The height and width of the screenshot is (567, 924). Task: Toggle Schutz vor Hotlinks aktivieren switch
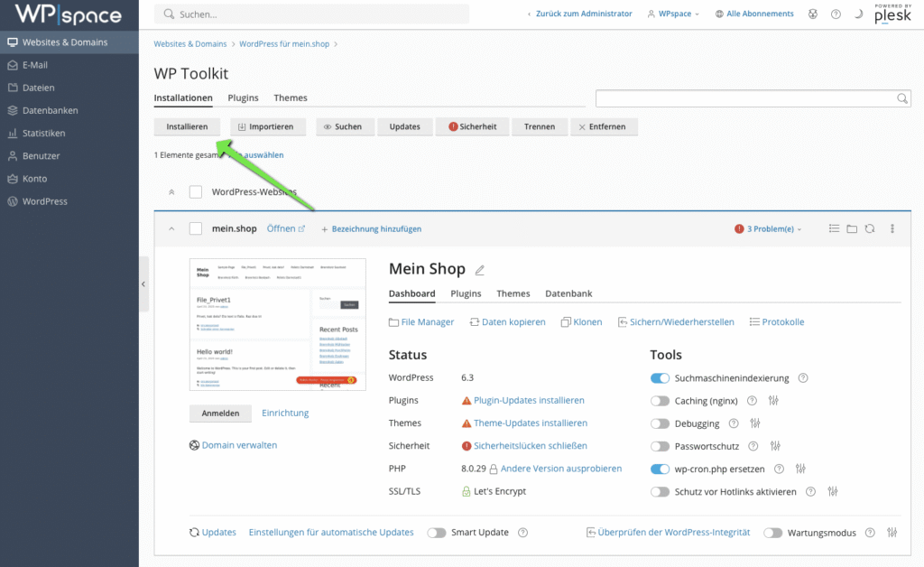click(x=660, y=491)
